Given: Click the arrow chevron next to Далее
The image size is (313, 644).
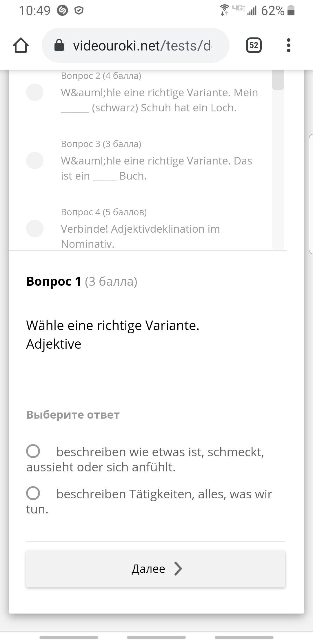Looking at the screenshot, I should (x=178, y=569).
